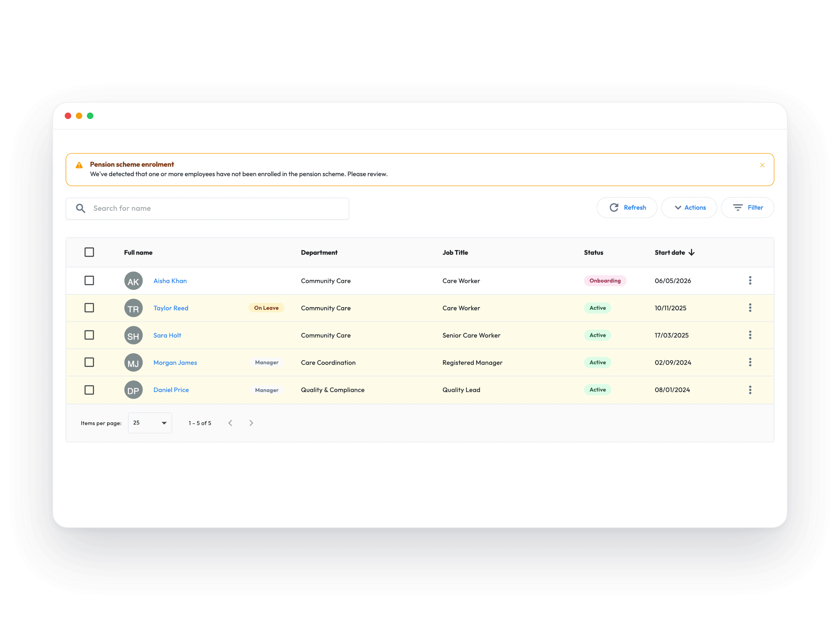Viewport: 840px width, 630px height.
Task: Dismiss the pension scheme enrolment alert
Action: 762,165
